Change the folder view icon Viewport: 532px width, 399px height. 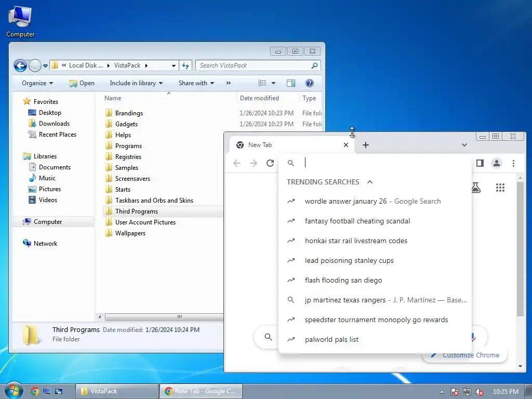point(262,83)
